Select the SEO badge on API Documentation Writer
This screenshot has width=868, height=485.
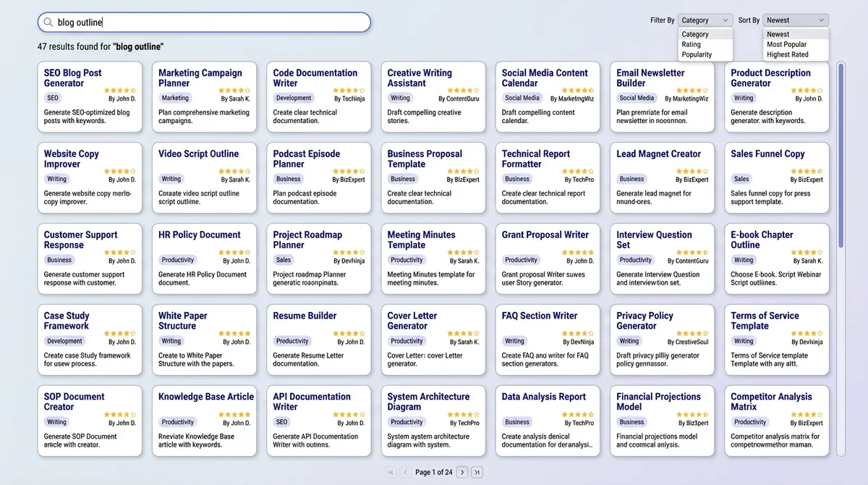[x=284, y=421]
